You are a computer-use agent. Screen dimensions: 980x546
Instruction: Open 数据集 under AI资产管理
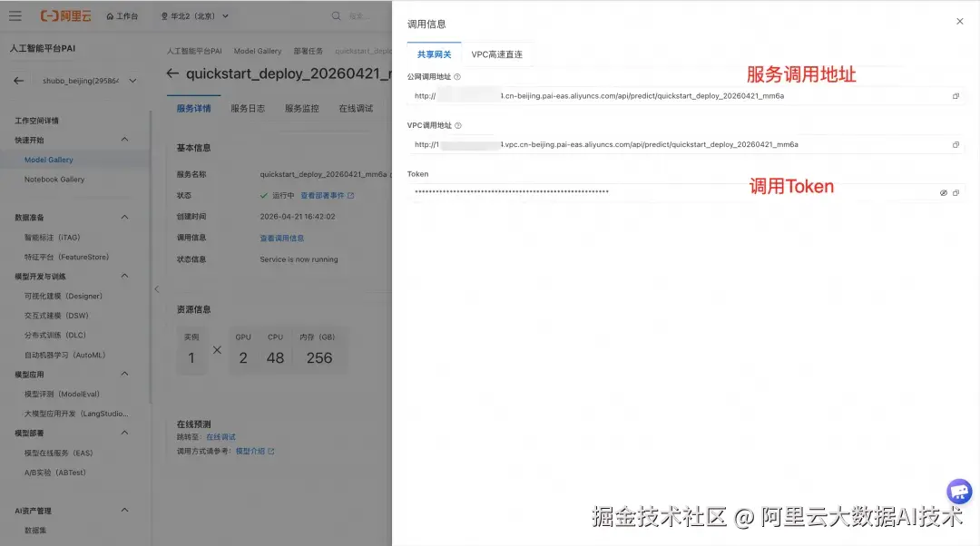click(x=35, y=531)
